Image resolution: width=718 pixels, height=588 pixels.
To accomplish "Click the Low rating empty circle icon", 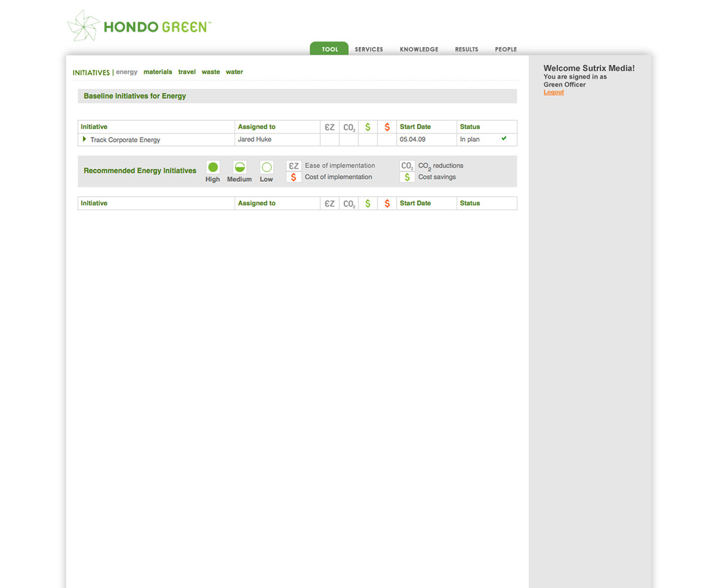I will click(x=266, y=167).
